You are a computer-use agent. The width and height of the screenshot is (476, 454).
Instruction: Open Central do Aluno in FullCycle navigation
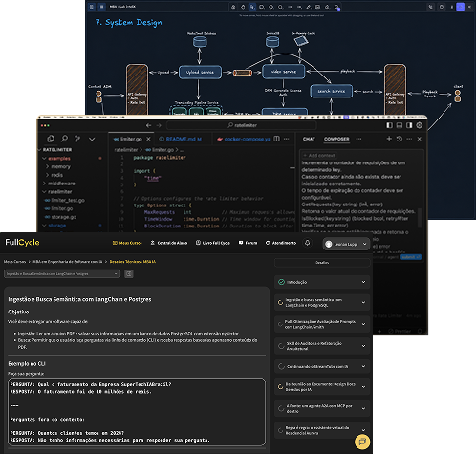169,243
